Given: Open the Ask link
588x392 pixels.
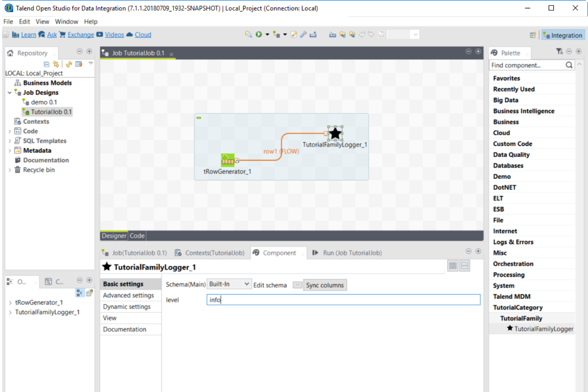Looking at the screenshot, I should (52, 35).
